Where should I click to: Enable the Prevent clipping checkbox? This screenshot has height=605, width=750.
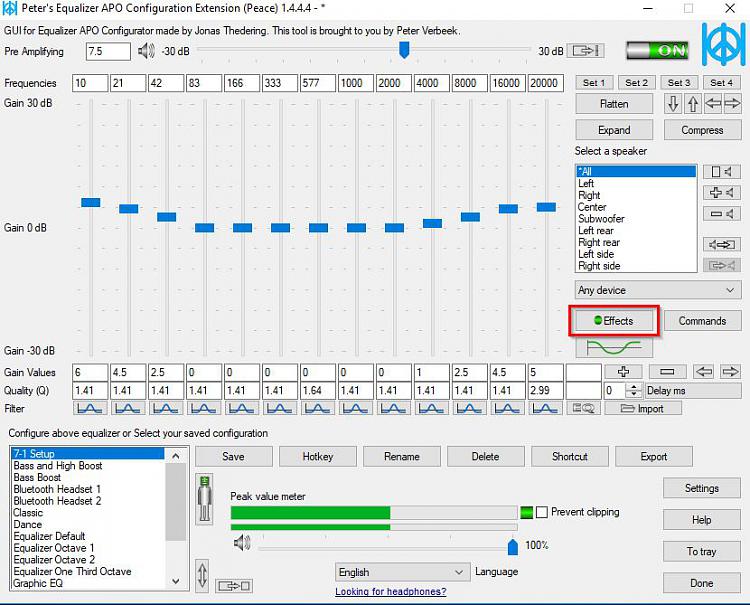pos(541,512)
